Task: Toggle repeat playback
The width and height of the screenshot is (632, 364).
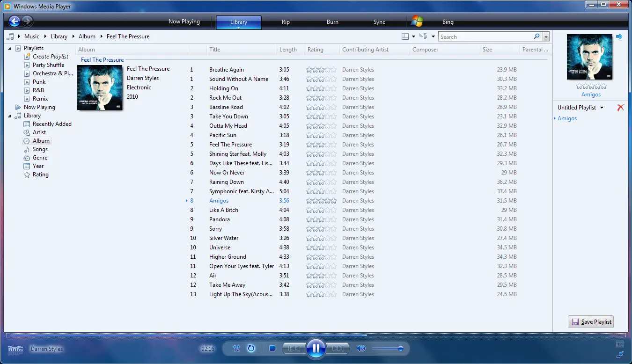Action: (251, 349)
